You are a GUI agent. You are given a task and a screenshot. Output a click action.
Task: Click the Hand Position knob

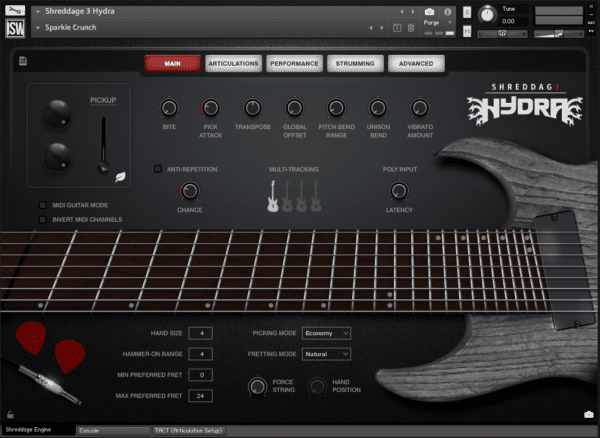[x=317, y=386]
